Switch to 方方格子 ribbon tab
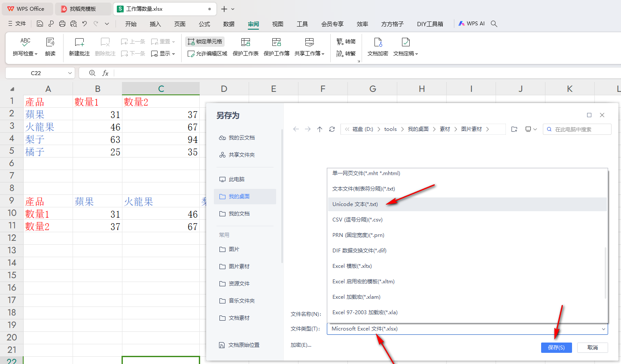Screen dimensions: 621x364 (393, 24)
